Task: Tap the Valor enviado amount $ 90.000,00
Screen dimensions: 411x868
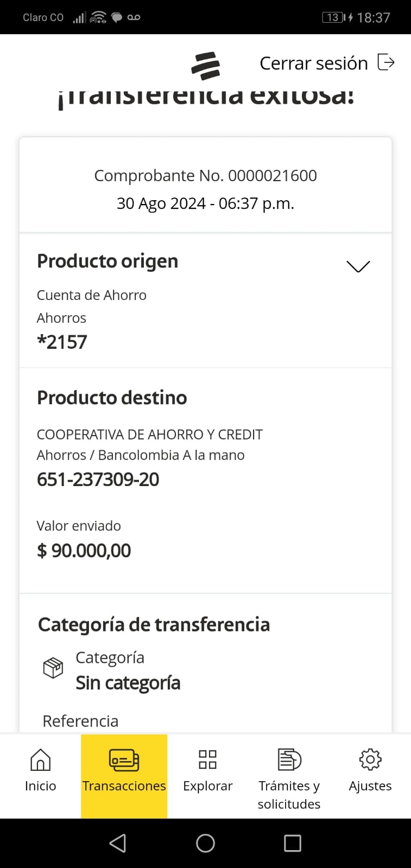Action: click(84, 551)
